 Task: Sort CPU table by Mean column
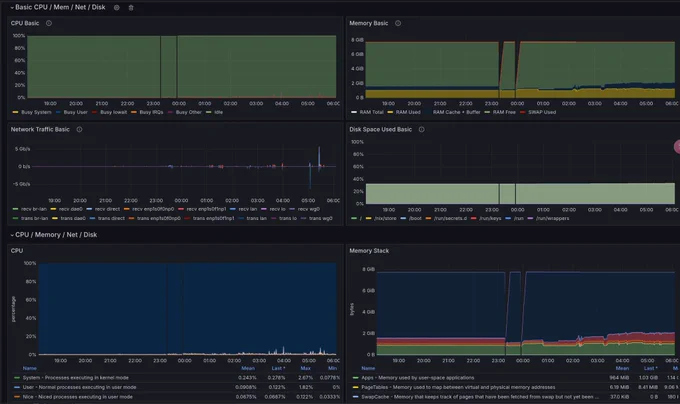point(248,368)
